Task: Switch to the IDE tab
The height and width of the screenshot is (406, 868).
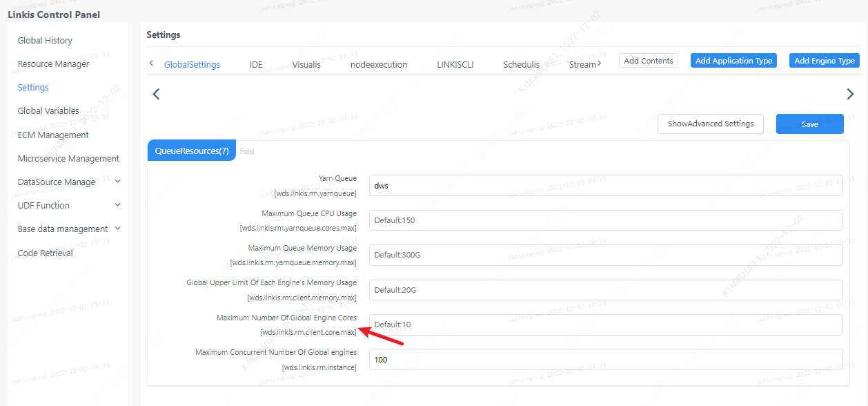Action: pos(256,64)
